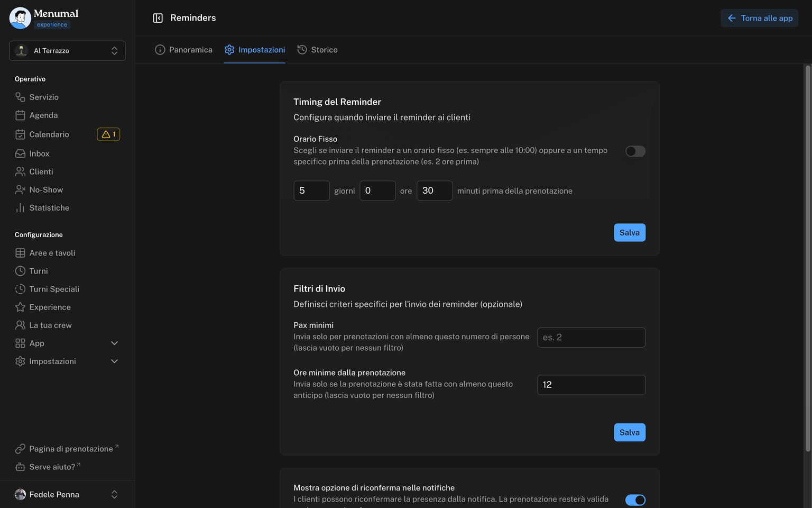
Task: Click the Aree e tavoli table icon
Action: pos(20,253)
